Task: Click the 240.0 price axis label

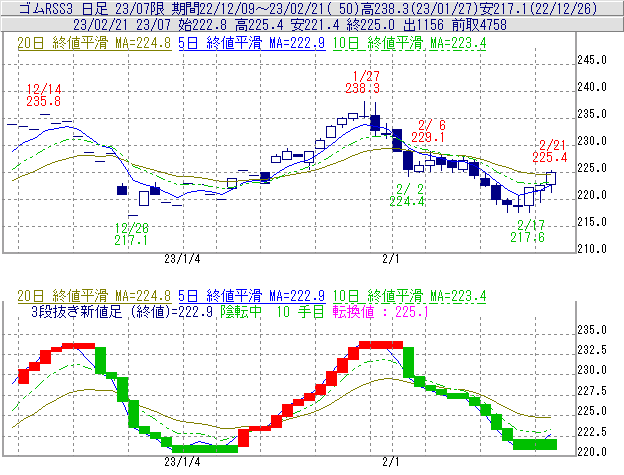Action: [x=592, y=87]
